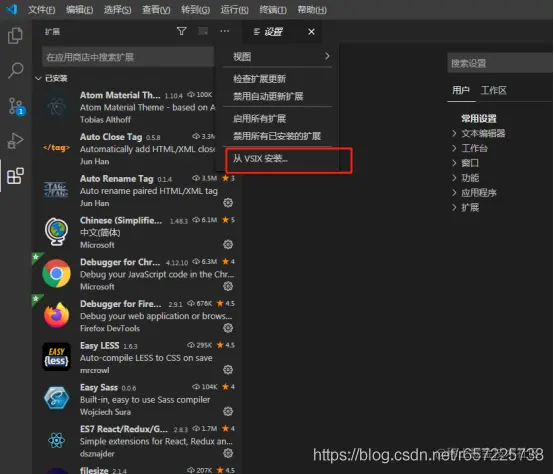Open the extensions more actions ellipsis
This screenshot has height=474, width=554.
224,31
